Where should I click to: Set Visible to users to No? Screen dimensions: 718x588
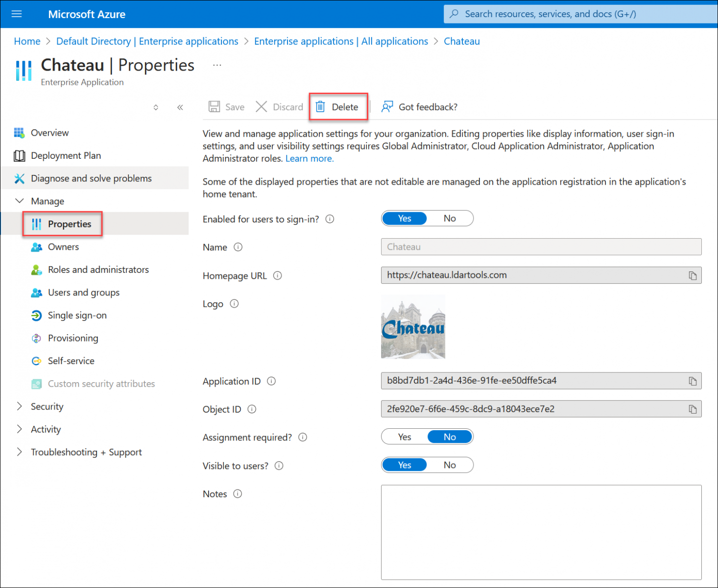point(450,465)
